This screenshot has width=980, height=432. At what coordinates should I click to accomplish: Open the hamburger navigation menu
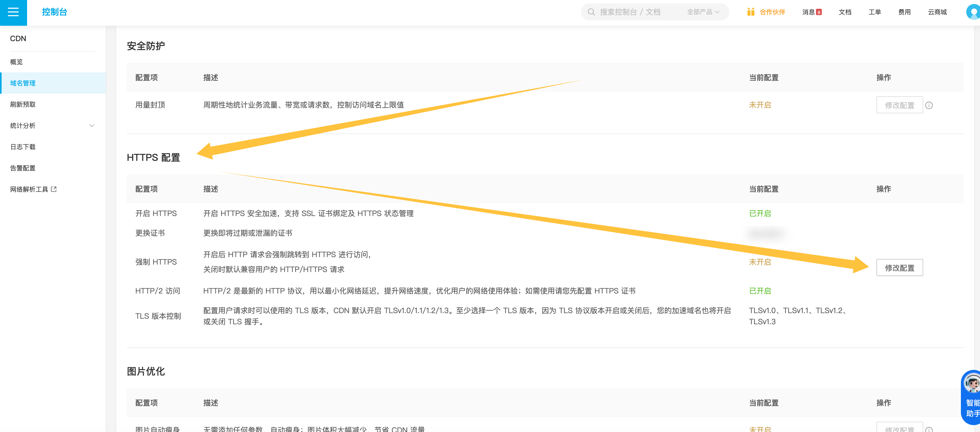pyautogui.click(x=13, y=12)
